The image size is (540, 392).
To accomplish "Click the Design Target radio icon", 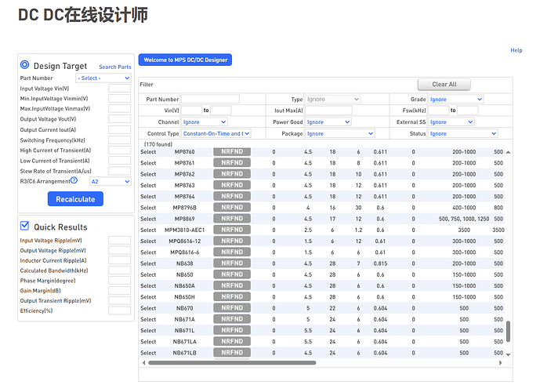I will click(25, 65).
